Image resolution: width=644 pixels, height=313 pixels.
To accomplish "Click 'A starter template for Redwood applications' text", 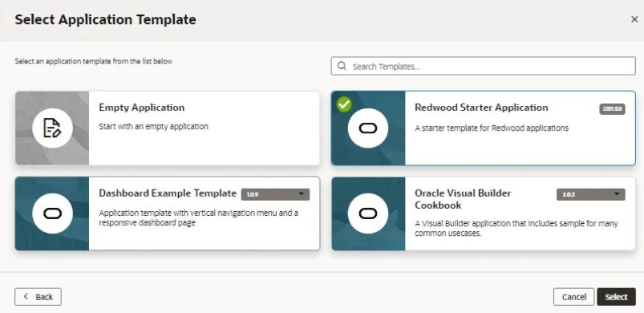I will 492,128.
